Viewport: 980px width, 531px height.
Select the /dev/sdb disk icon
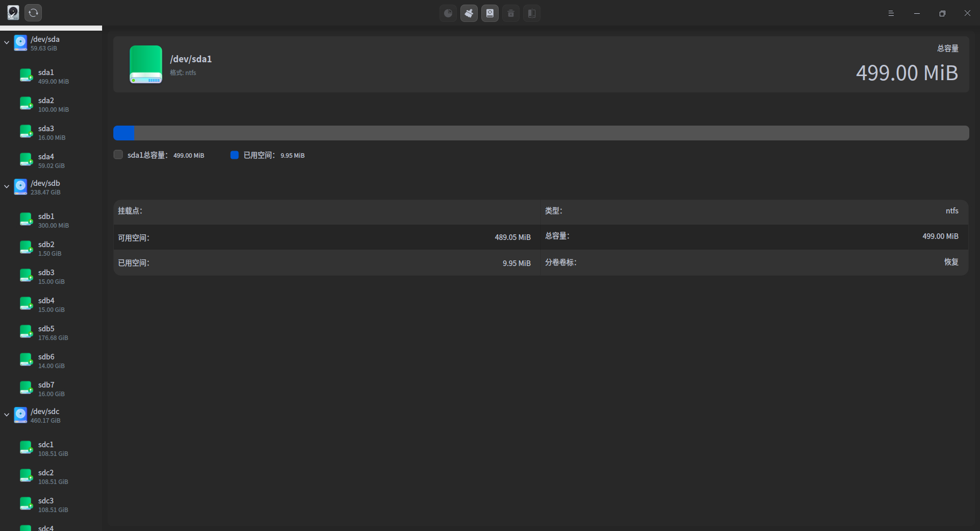[x=20, y=187]
